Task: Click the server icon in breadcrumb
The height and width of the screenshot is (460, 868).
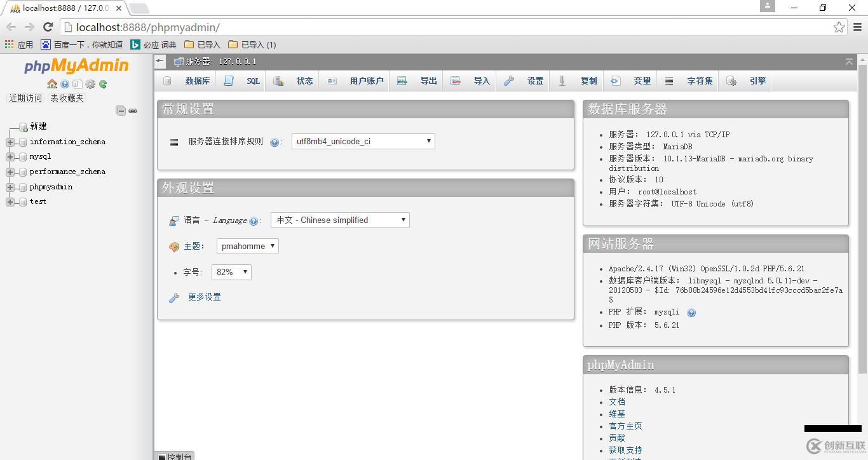Action: pos(179,62)
